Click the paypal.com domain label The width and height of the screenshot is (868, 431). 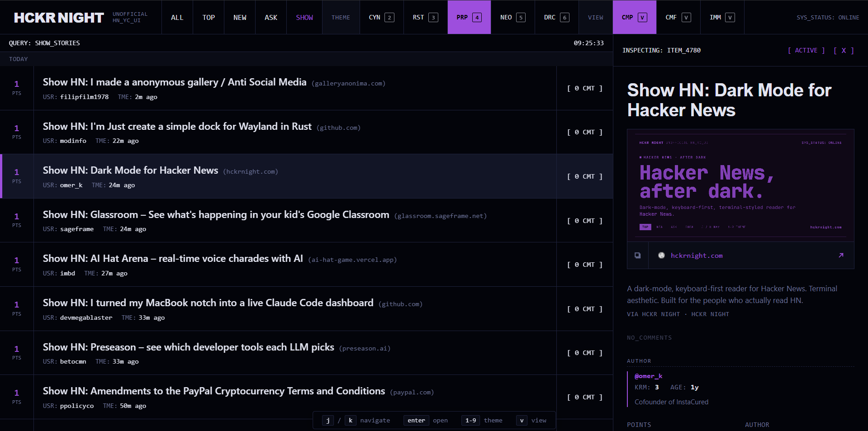pos(412,392)
